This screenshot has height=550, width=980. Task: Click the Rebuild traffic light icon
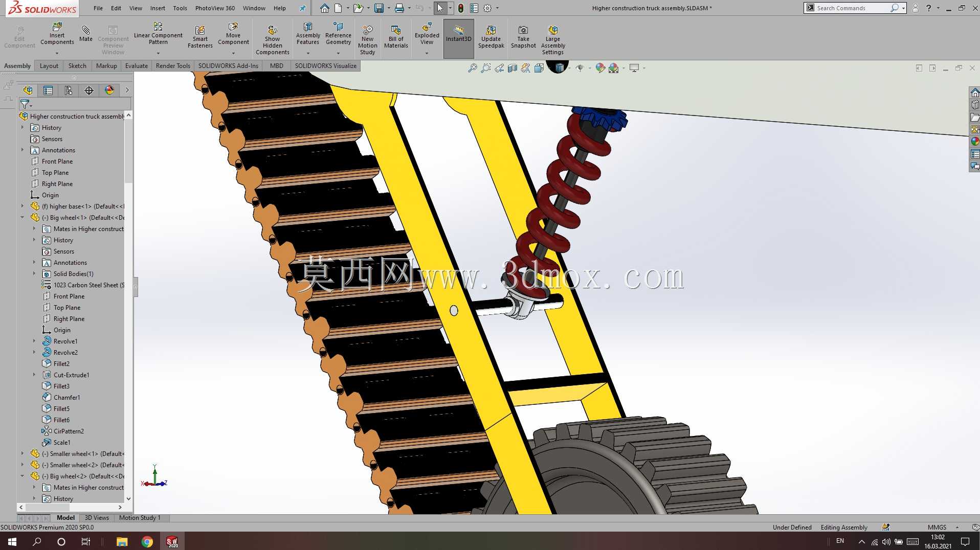[461, 8]
